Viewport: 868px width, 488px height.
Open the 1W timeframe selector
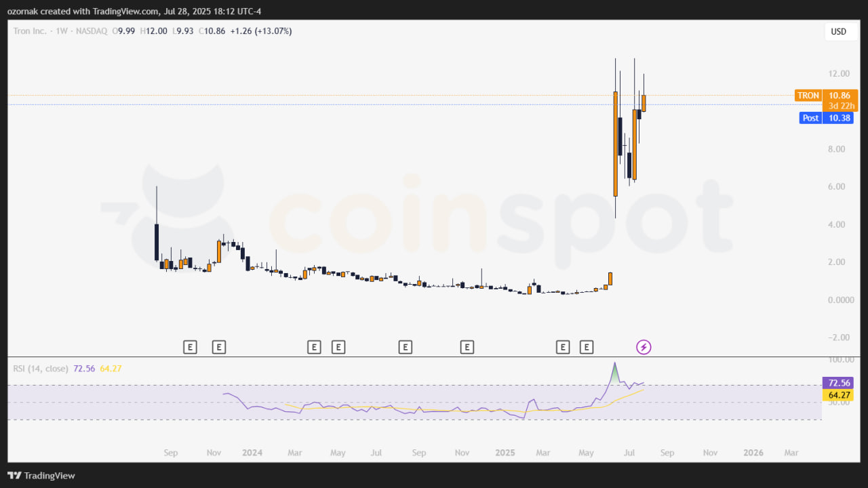coord(61,30)
